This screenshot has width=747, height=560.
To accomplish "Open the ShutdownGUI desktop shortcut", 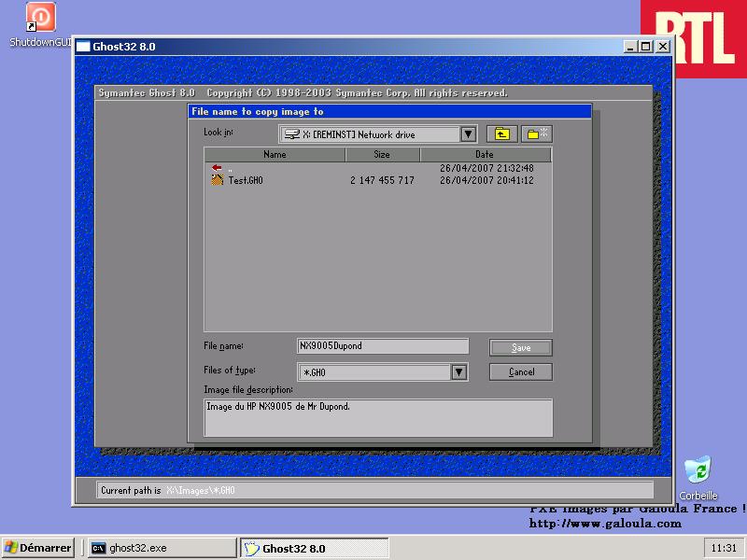I will point(40,19).
